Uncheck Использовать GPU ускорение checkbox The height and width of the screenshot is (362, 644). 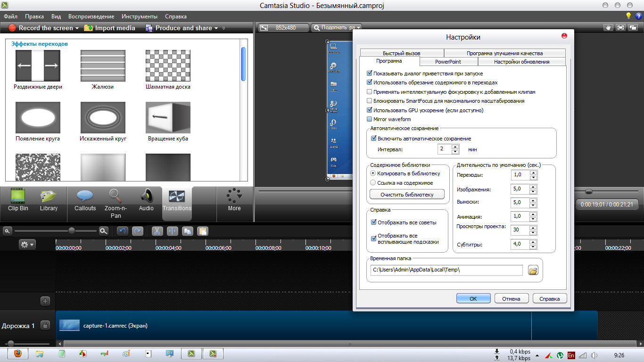(x=370, y=110)
